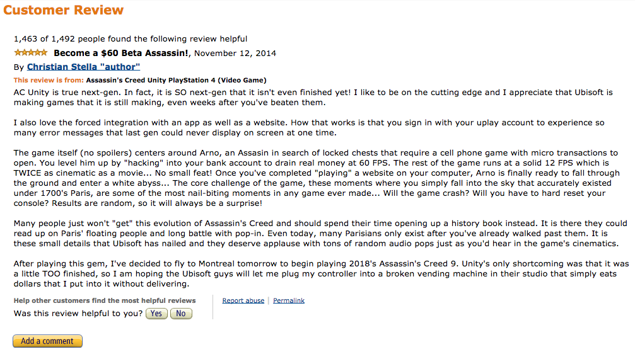
Task: Mark review helpful with Yes button
Action: [x=156, y=314]
